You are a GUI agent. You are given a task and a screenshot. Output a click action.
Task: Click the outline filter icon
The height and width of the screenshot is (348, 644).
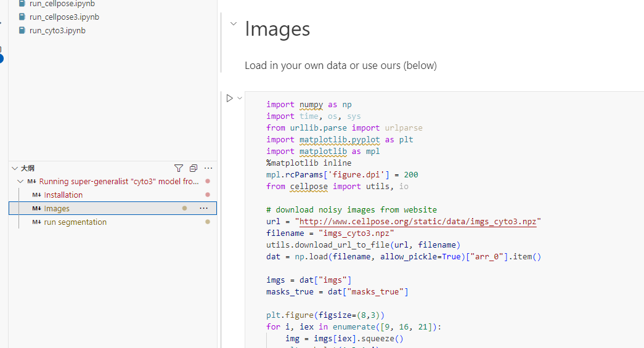point(179,168)
